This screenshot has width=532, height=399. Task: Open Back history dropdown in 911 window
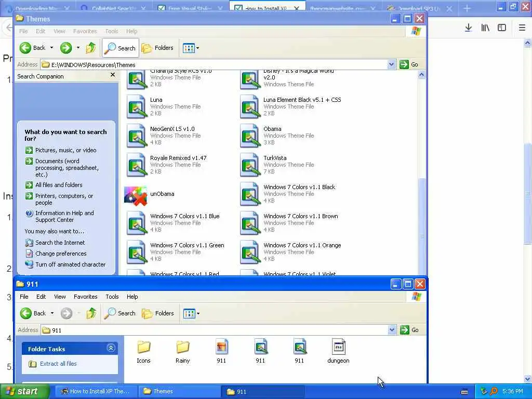tap(52, 313)
